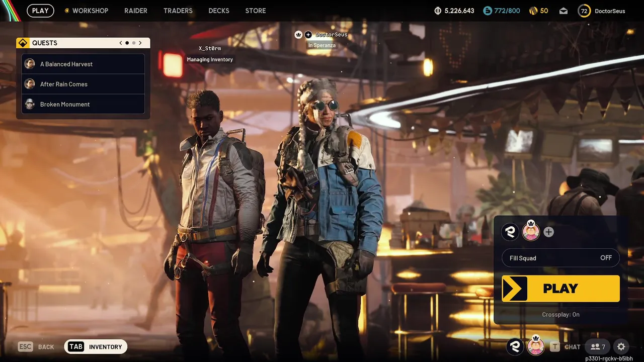Click the gold token balance showing 50

point(539,11)
